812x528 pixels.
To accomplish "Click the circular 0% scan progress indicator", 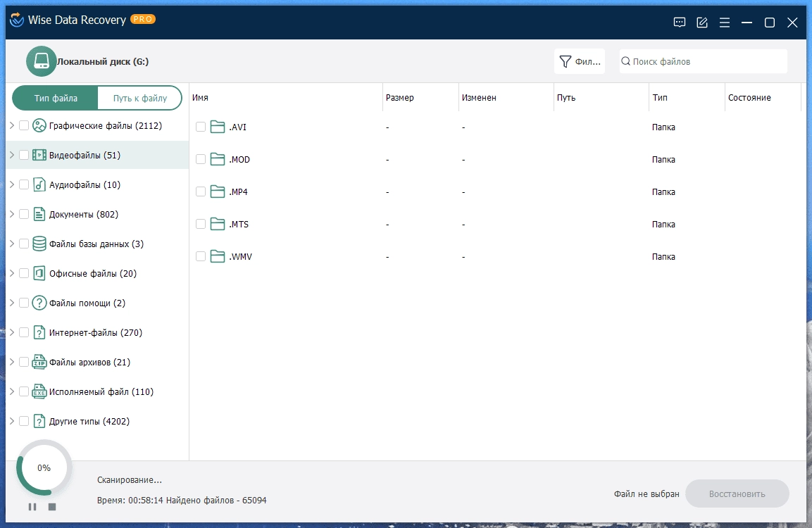I will pos(44,467).
